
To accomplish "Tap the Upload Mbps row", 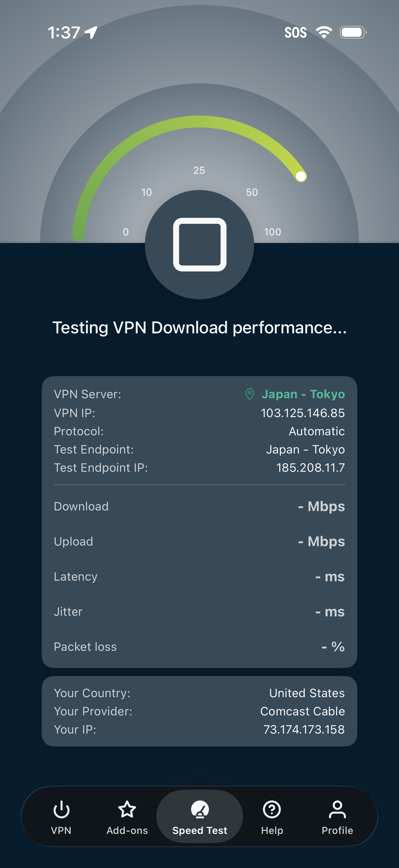I will (x=199, y=542).
